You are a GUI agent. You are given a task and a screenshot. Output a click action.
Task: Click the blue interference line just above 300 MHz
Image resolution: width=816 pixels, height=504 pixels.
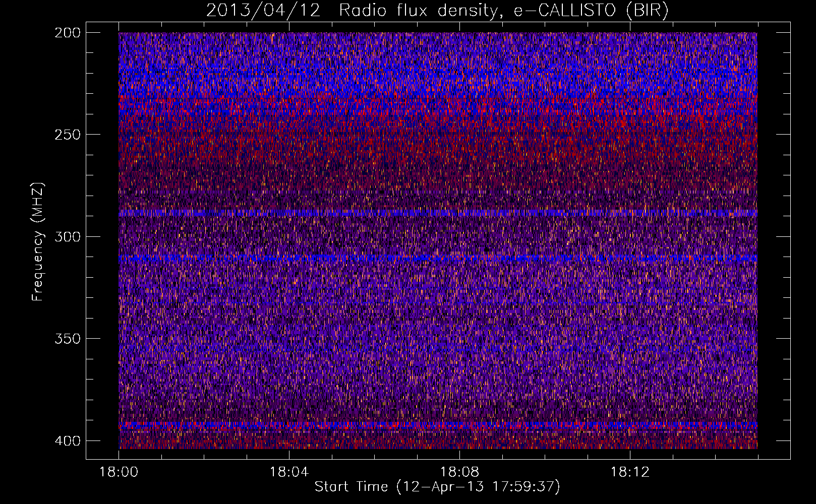(438, 213)
